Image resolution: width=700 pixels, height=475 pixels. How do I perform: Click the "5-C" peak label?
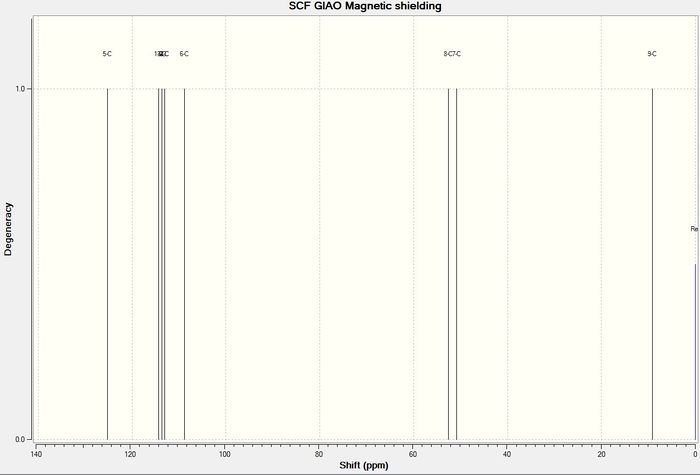coord(107,54)
